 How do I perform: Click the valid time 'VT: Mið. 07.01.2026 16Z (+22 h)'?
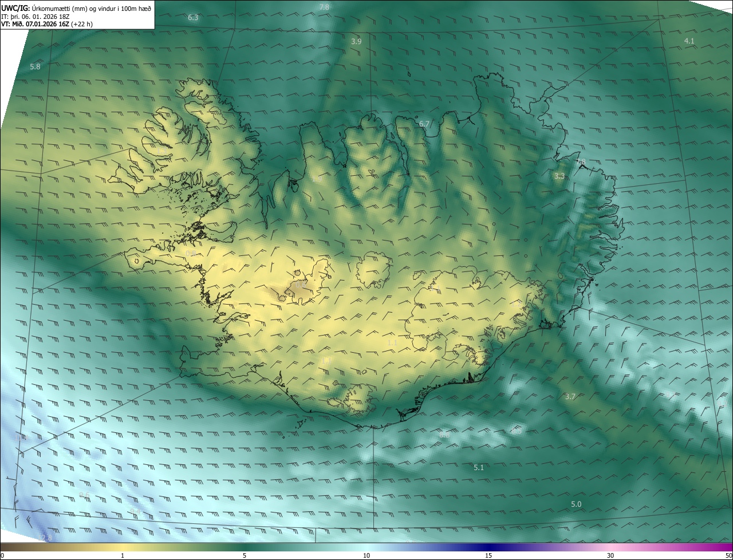pos(47,24)
